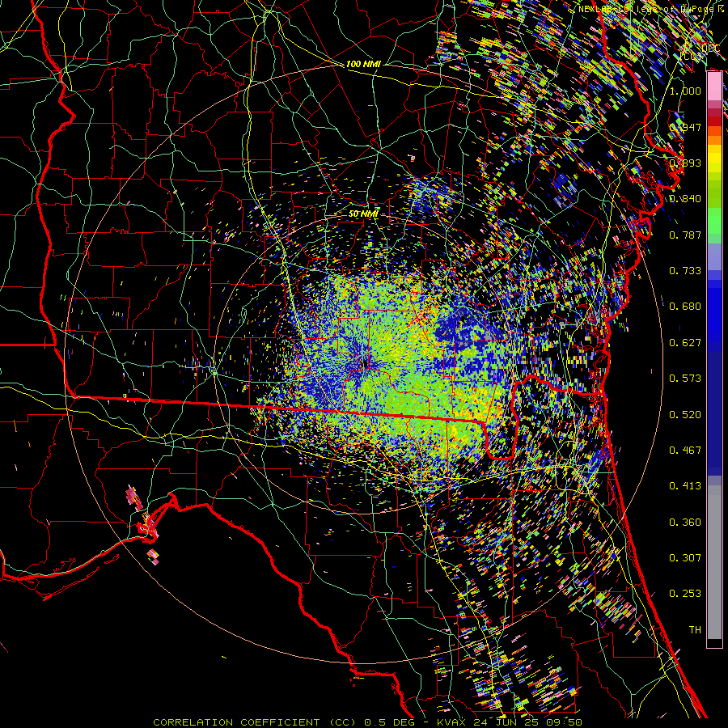Select the 0.520 legend value
Image resolution: width=728 pixels, height=728 pixels.
point(685,415)
